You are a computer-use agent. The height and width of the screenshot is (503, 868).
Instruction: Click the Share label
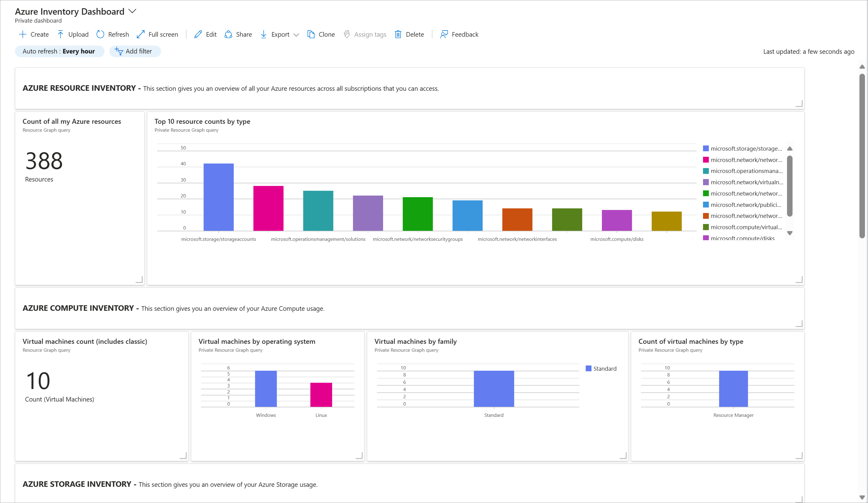(x=244, y=35)
